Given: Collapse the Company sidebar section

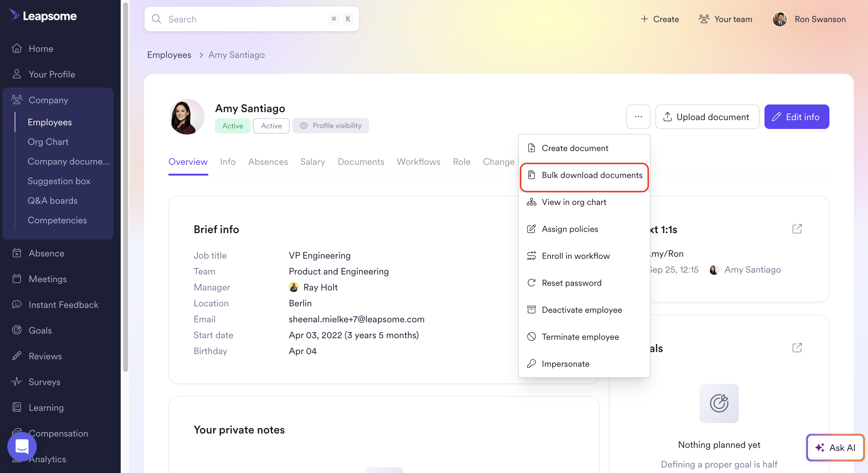Looking at the screenshot, I should coord(48,100).
